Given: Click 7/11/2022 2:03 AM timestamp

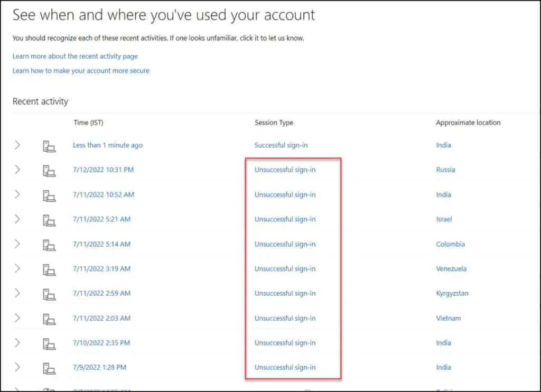Looking at the screenshot, I should coord(101,318).
